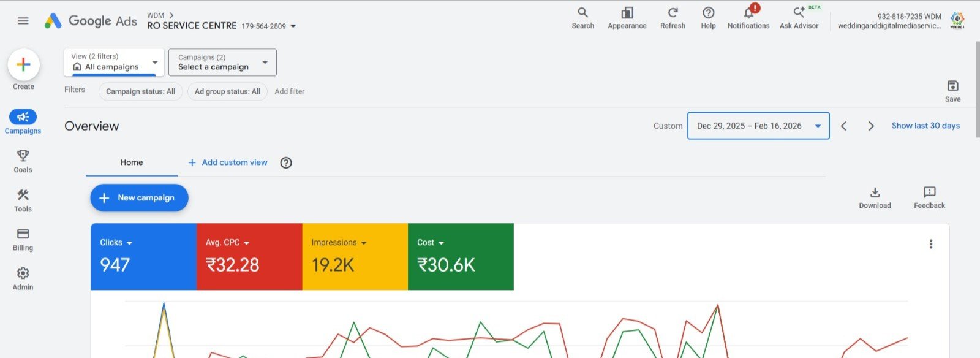Click Add custom view
Screen dimensions: 980x358
click(227, 162)
